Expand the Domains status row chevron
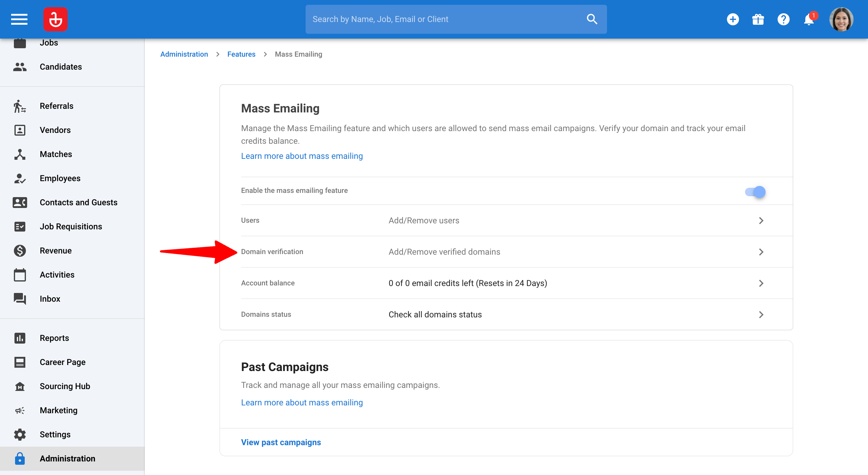This screenshot has width=868, height=475. pos(761,314)
